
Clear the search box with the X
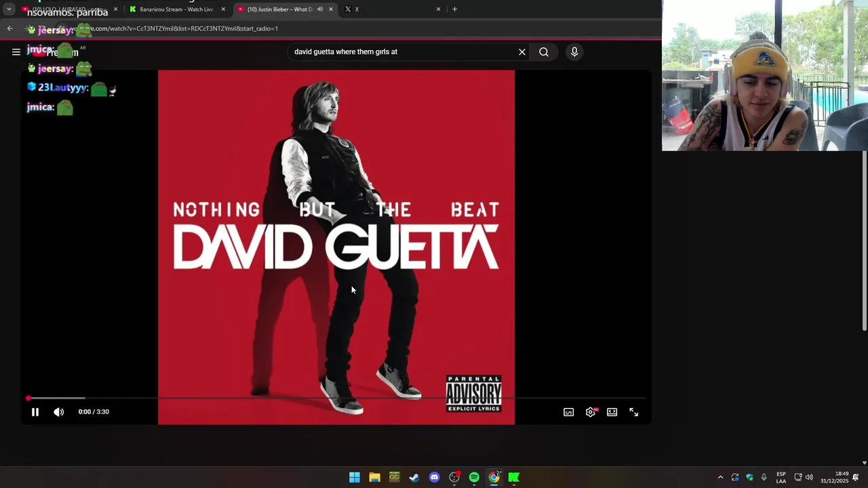tap(522, 52)
